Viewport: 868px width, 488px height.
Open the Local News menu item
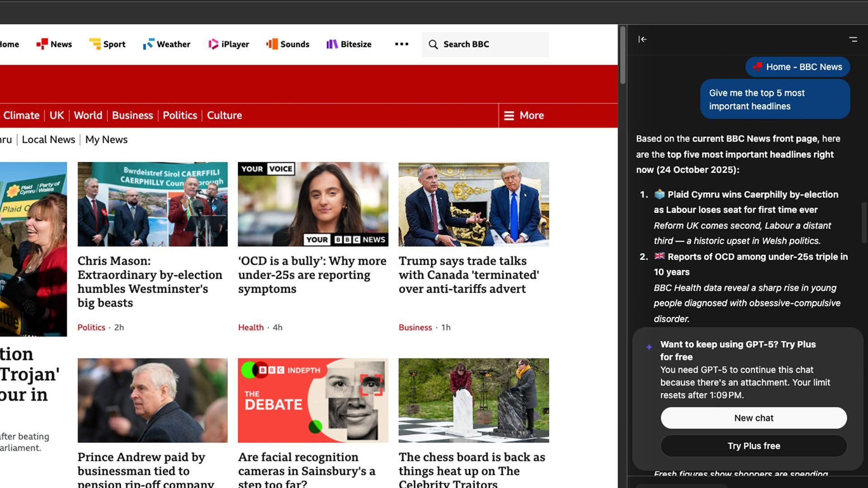pyautogui.click(x=48, y=140)
